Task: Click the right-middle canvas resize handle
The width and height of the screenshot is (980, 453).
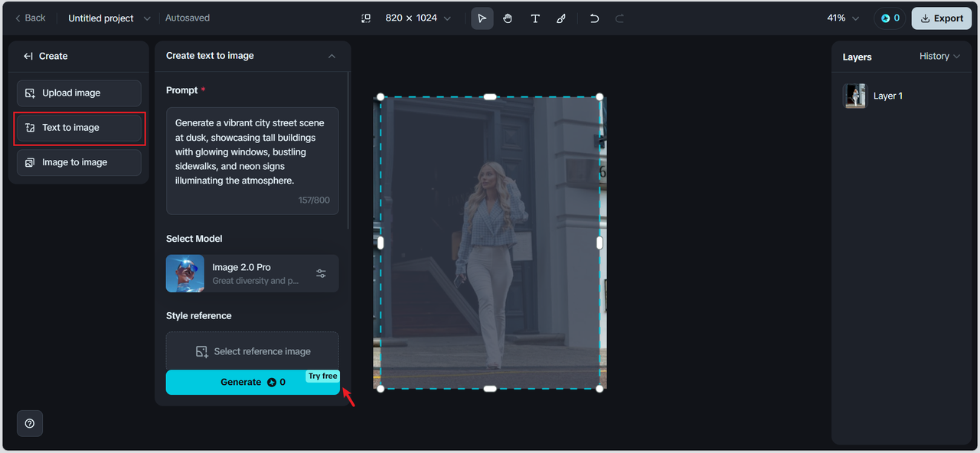Action: 599,243
